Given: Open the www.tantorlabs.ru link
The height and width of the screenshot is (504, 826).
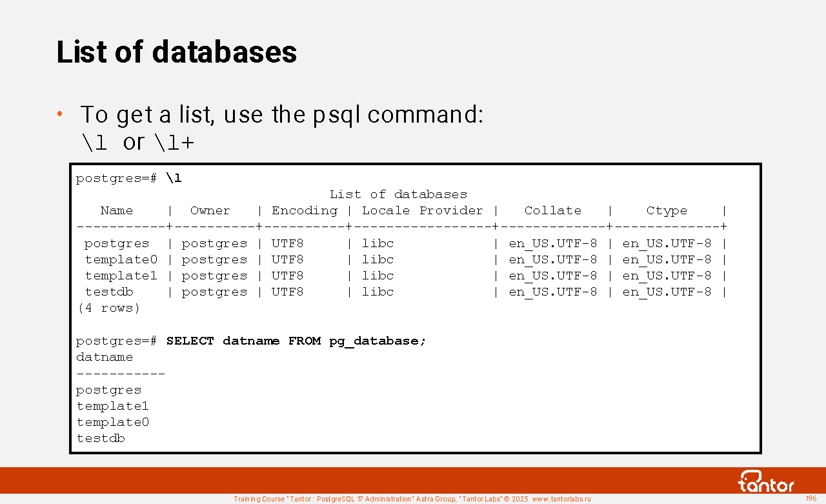Looking at the screenshot, I should pos(561,499).
